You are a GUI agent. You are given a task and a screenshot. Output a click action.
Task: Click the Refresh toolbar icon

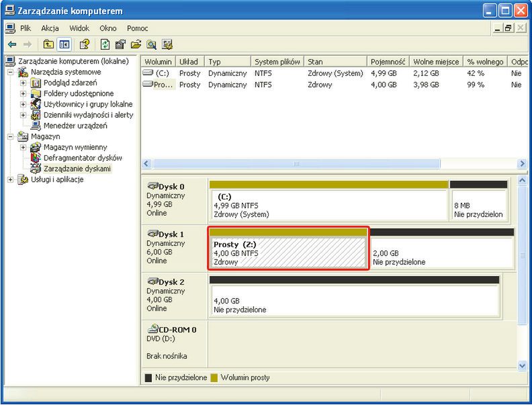tap(105, 44)
